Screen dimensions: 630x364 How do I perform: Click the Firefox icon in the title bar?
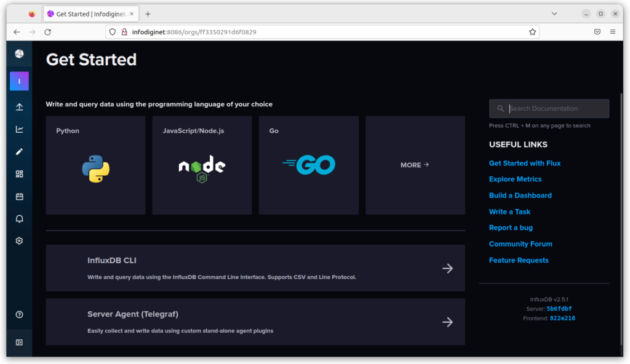coord(32,14)
